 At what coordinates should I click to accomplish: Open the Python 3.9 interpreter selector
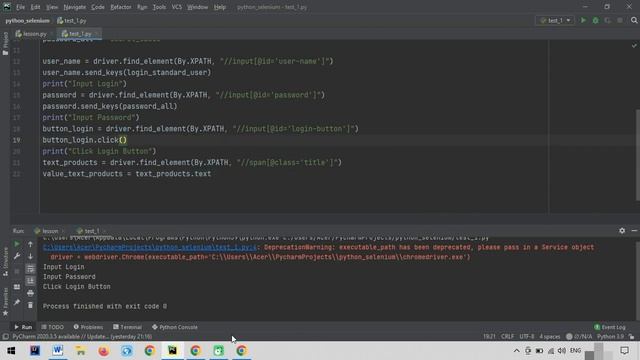610,337
